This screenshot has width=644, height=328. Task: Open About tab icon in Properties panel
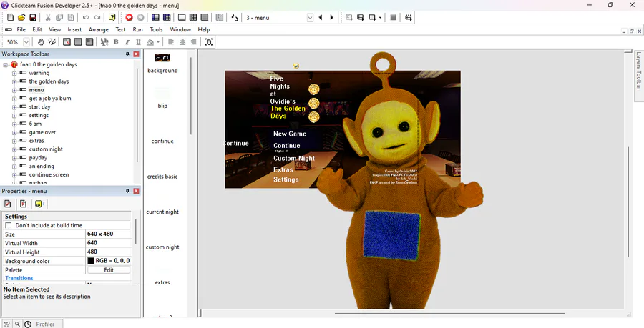click(x=39, y=204)
